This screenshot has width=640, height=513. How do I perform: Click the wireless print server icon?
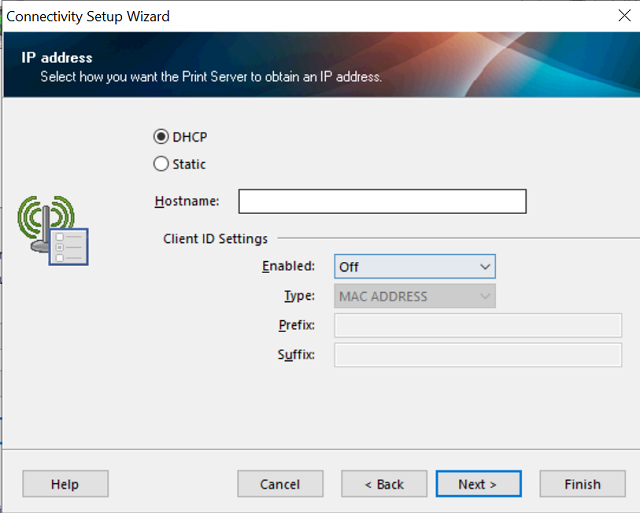coord(54,231)
